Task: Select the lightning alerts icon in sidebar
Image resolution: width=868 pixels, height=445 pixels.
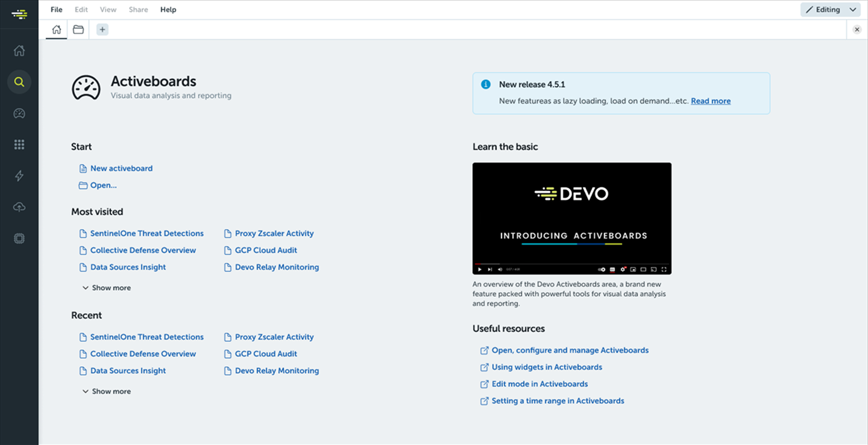Action: pyautogui.click(x=19, y=176)
